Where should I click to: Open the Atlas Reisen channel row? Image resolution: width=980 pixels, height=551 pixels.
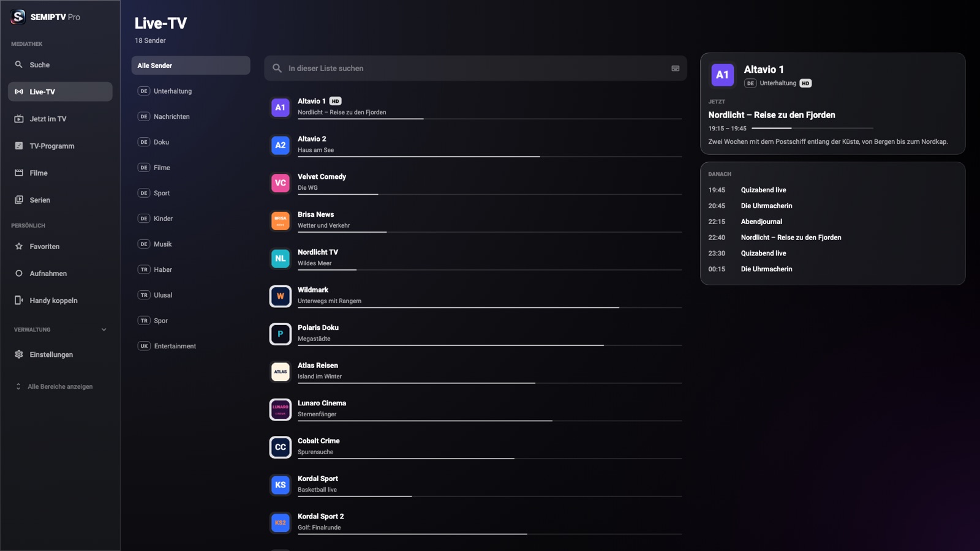tap(475, 372)
